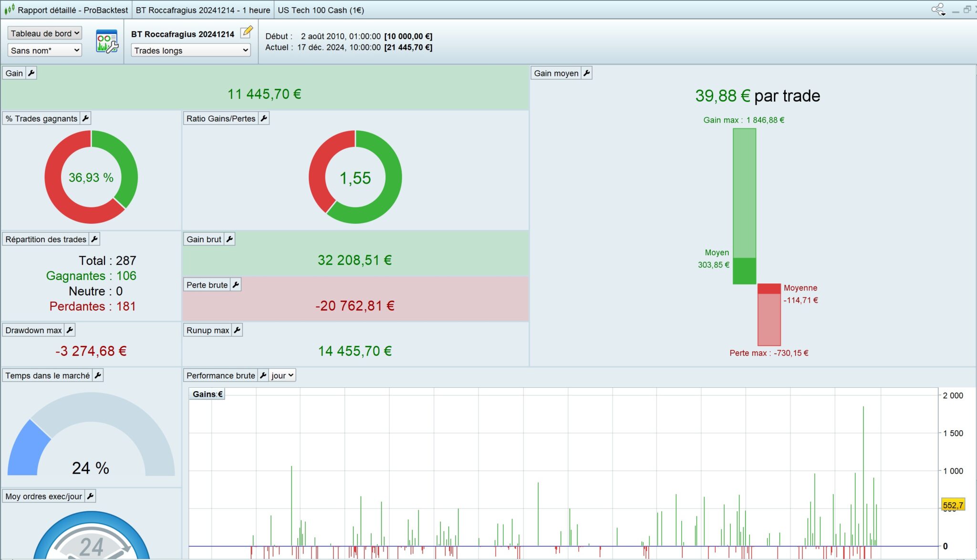Open the Temps dans le marché wrench

(98, 375)
